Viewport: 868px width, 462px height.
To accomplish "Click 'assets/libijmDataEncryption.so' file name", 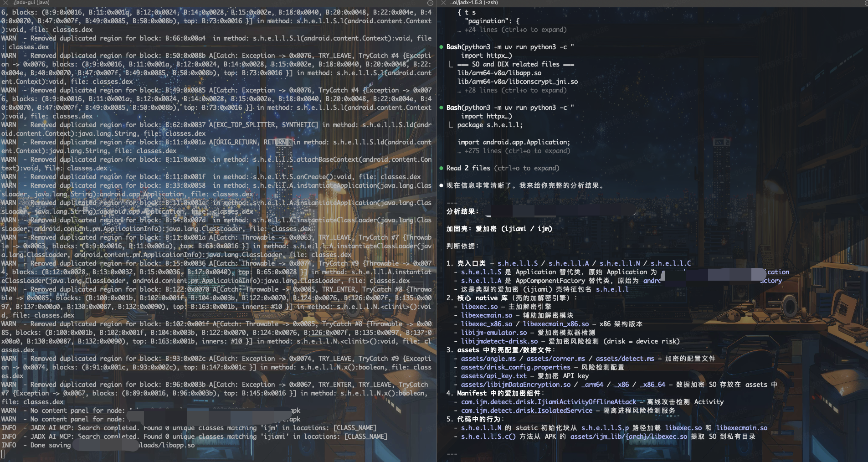I will click(x=515, y=385).
